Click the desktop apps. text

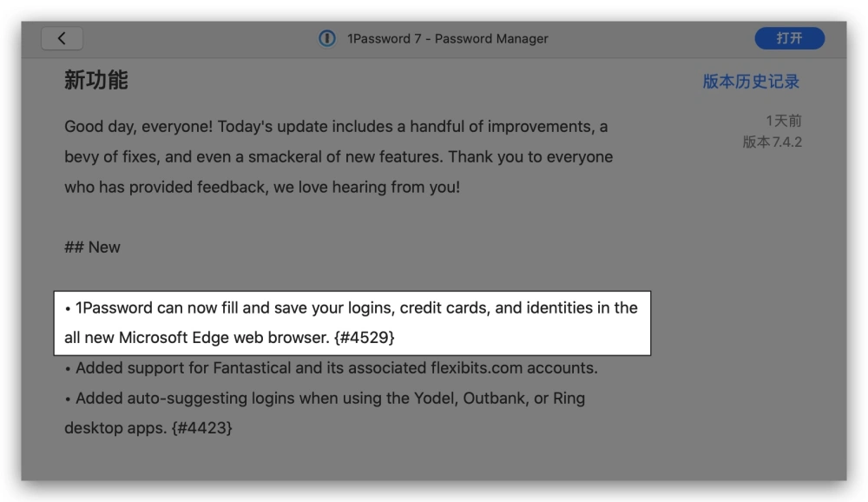click(x=115, y=428)
